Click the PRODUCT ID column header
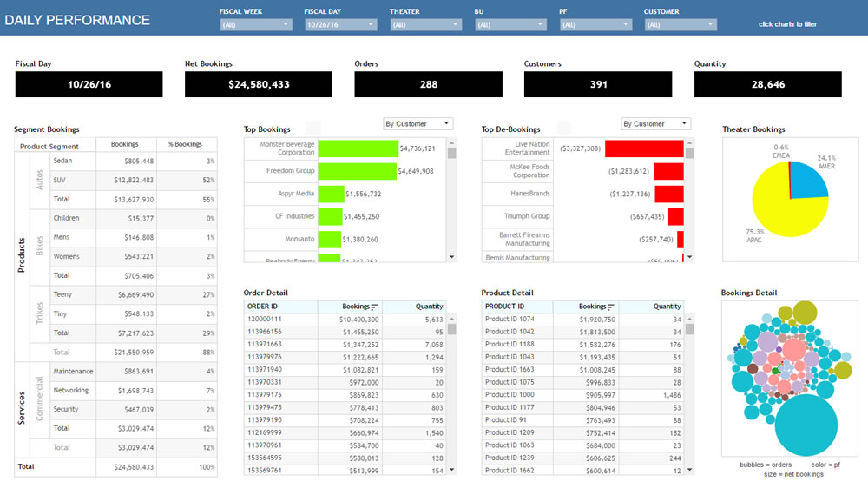Screen dimensions: 868x488 (516, 307)
